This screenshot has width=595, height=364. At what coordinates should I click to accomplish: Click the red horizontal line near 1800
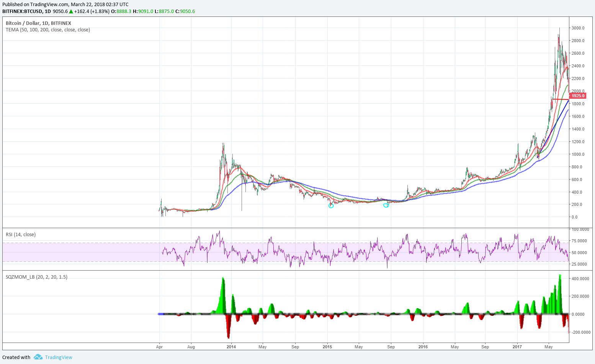[x=560, y=100]
